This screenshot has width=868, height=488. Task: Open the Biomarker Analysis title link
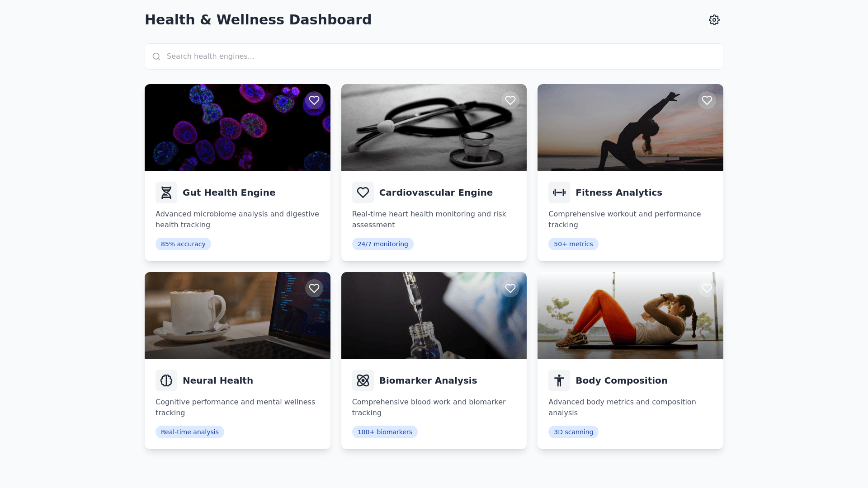pos(428,380)
